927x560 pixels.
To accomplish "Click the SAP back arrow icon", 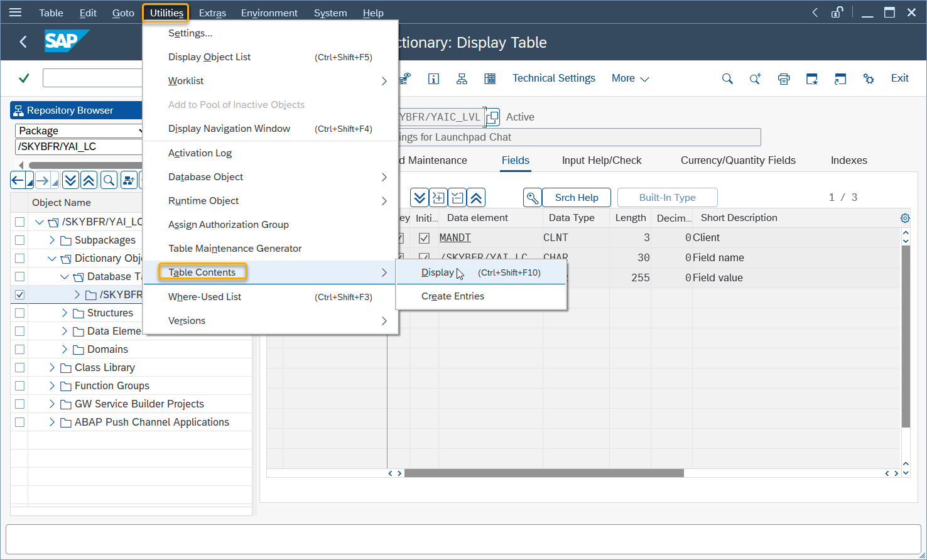I will point(23,42).
